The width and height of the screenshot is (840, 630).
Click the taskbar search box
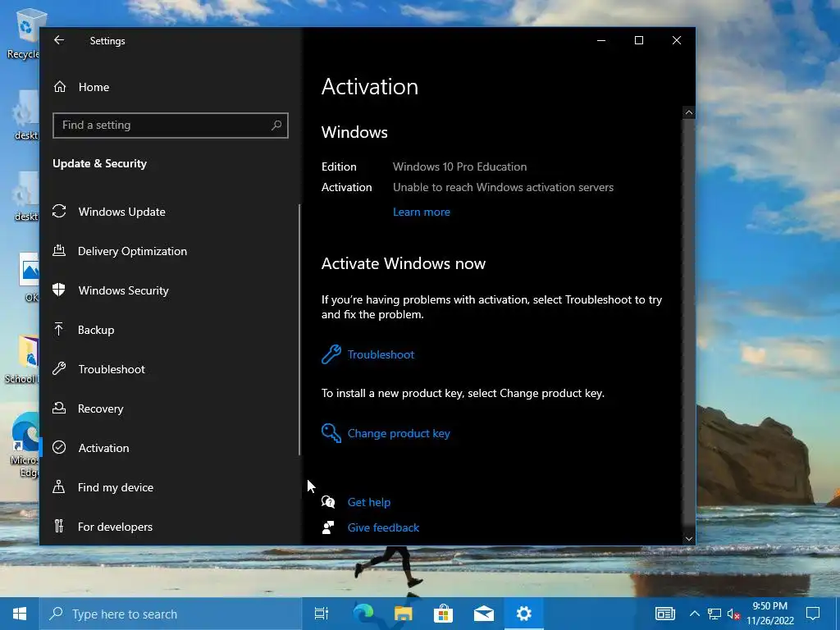click(x=171, y=614)
